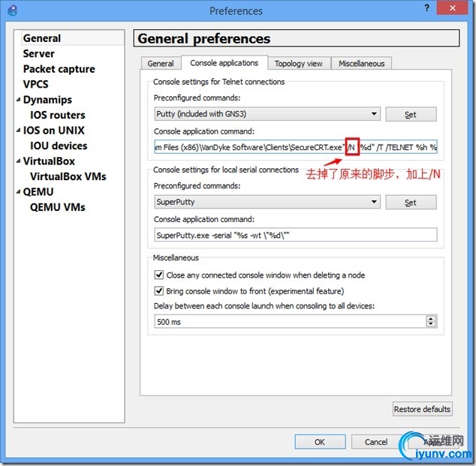Click the Restore defaults button
This screenshot has width=476, height=466.
pos(422,409)
